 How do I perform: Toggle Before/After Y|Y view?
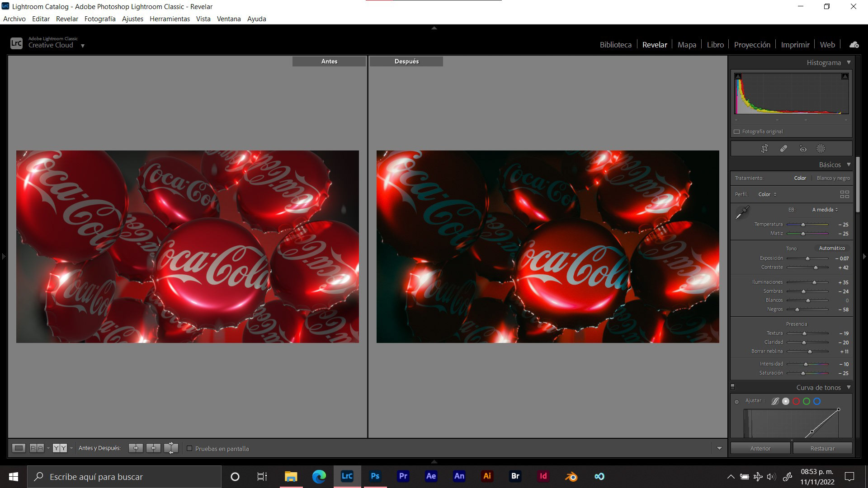(x=60, y=448)
